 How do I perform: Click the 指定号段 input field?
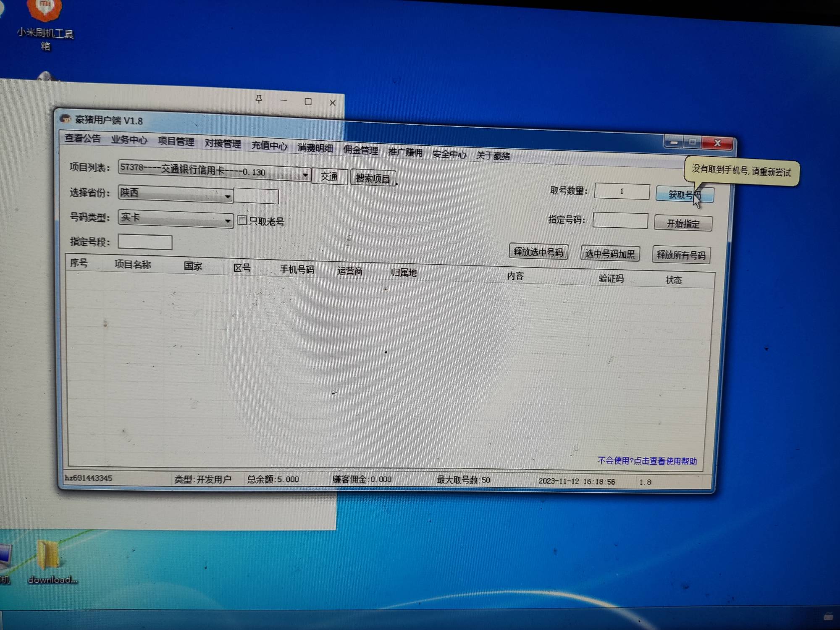(145, 242)
